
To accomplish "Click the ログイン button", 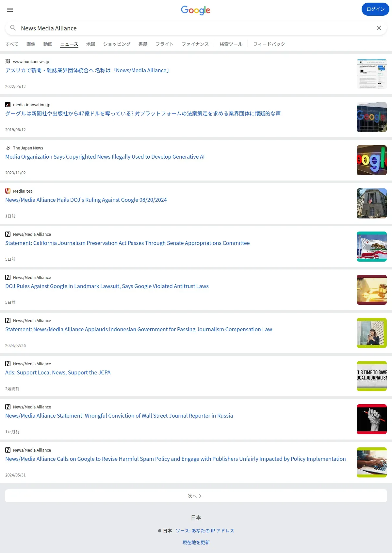I will (375, 9).
